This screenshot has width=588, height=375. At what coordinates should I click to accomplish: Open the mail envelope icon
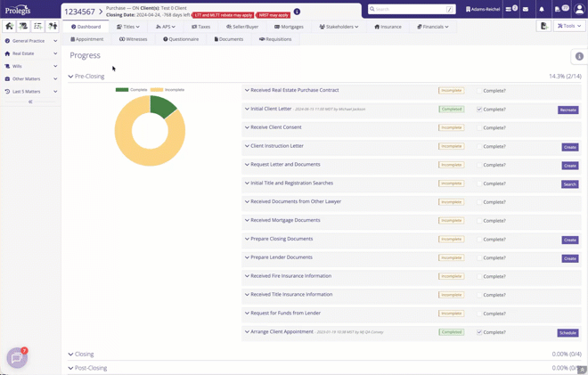(526, 10)
